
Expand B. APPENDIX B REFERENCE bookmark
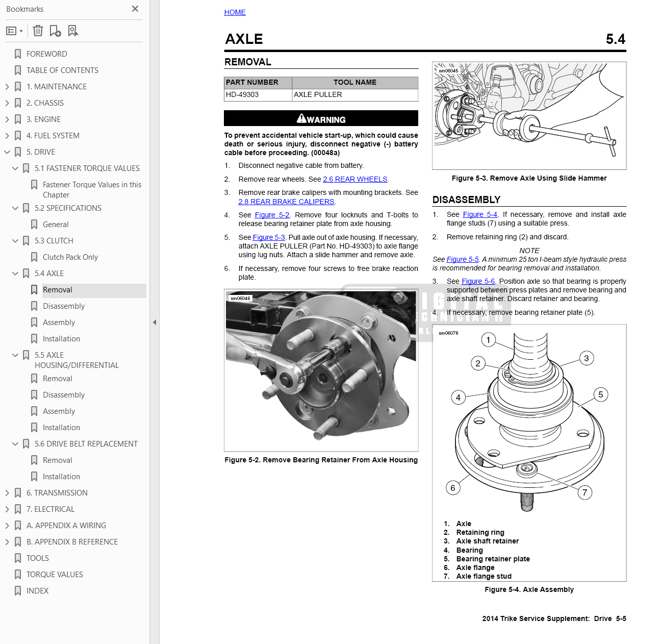click(7, 542)
